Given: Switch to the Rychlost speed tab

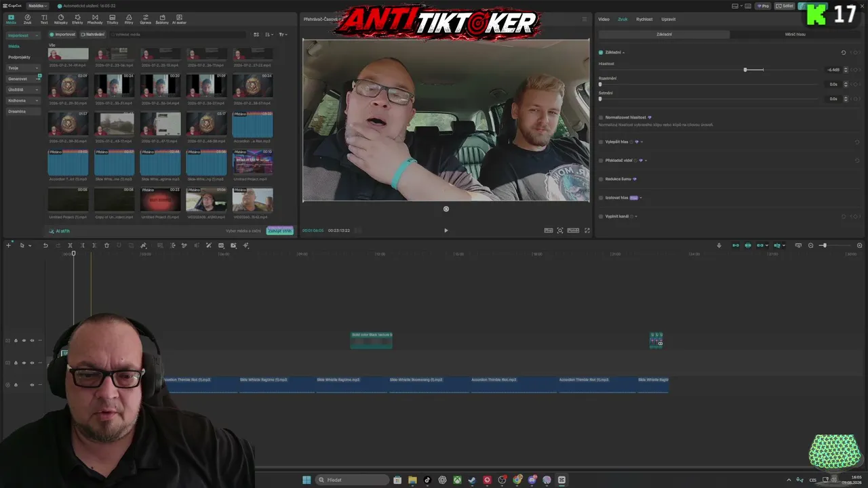Looking at the screenshot, I should [644, 19].
